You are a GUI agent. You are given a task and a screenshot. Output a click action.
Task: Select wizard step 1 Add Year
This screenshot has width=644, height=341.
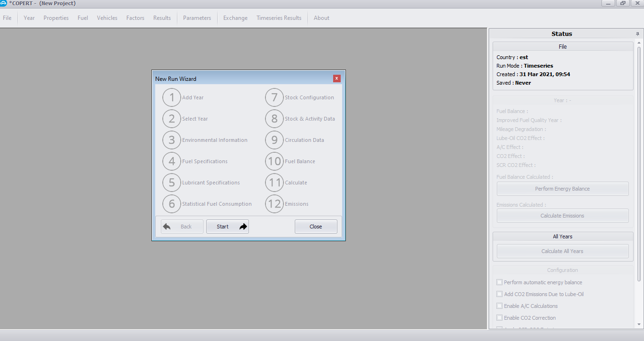point(172,97)
